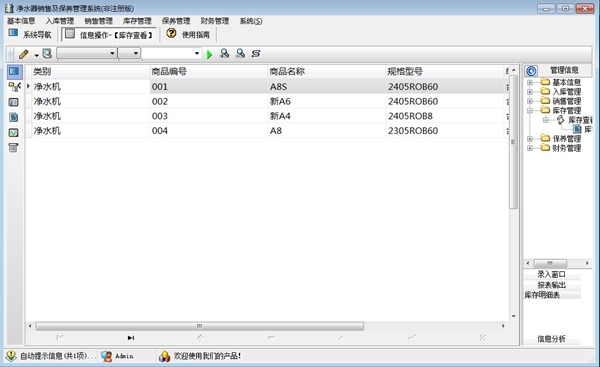The width and height of the screenshot is (600, 367).
Task: Click the 信息分析 button
Action: pos(551,339)
